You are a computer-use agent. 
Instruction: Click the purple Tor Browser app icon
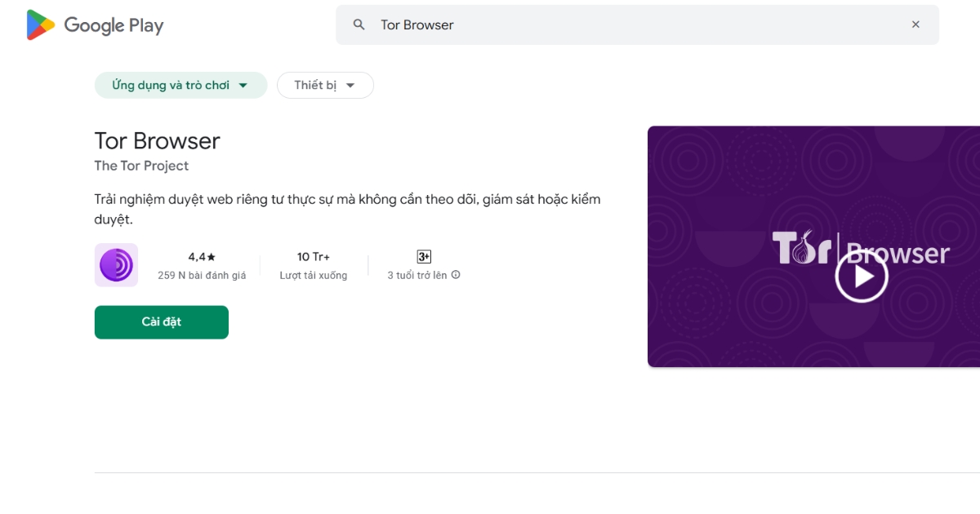tap(116, 265)
